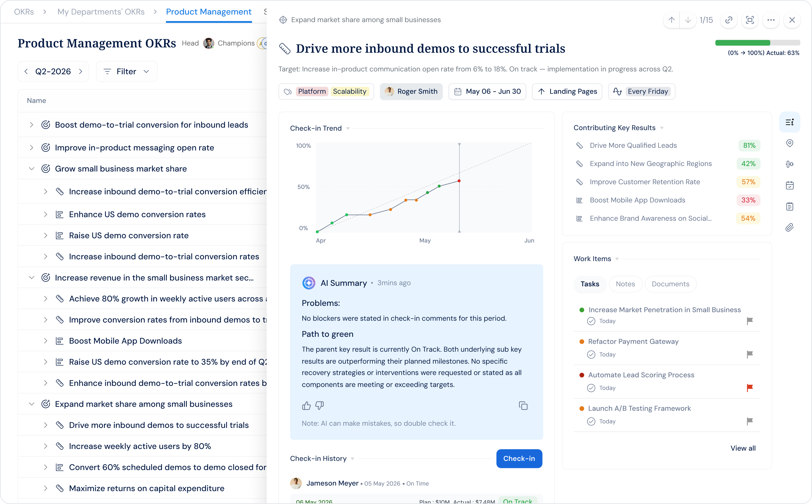This screenshot has width=812, height=504.
Task: Dislike the AI Summary with thumbs down
Action: (319, 405)
